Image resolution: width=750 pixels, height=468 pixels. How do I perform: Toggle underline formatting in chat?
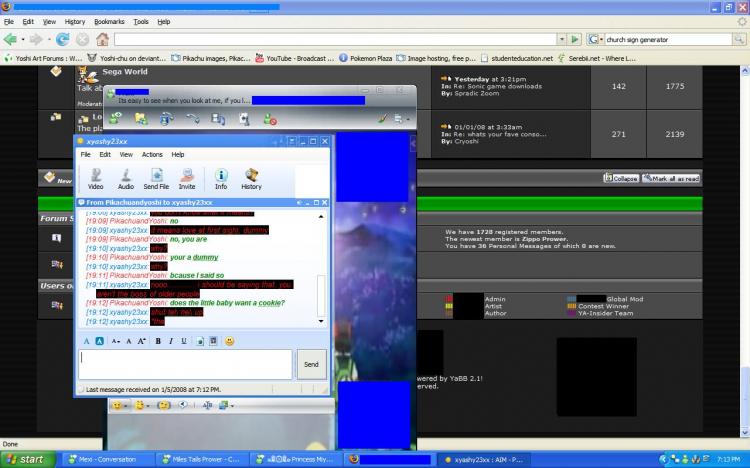coord(184,341)
